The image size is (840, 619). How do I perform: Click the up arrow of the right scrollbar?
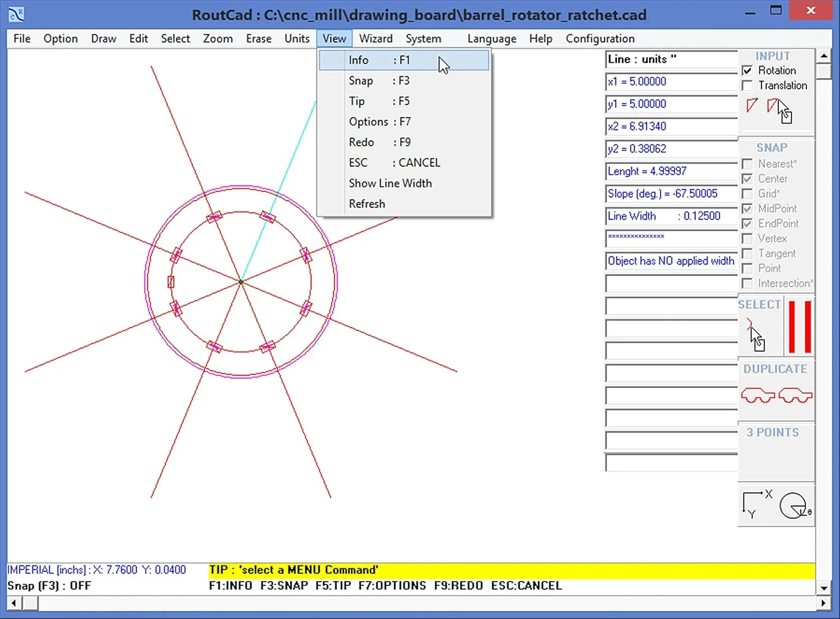(824, 55)
